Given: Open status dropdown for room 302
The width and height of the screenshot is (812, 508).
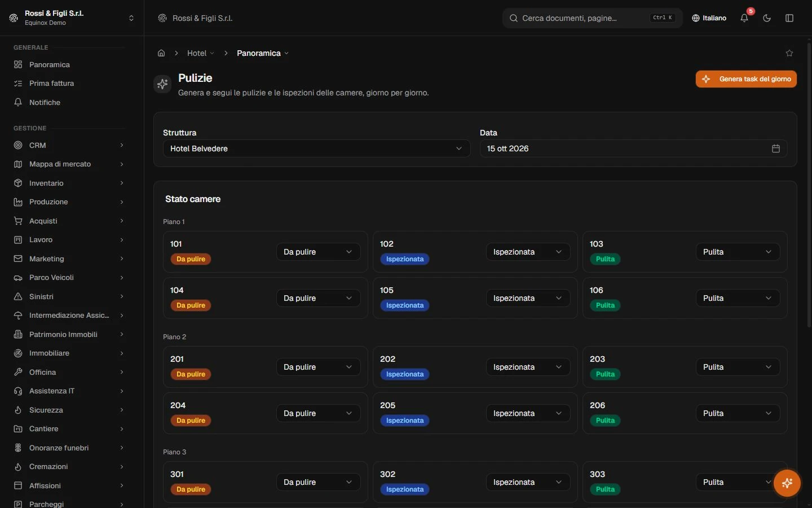Looking at the screenshot, I should tap(528, 482).
